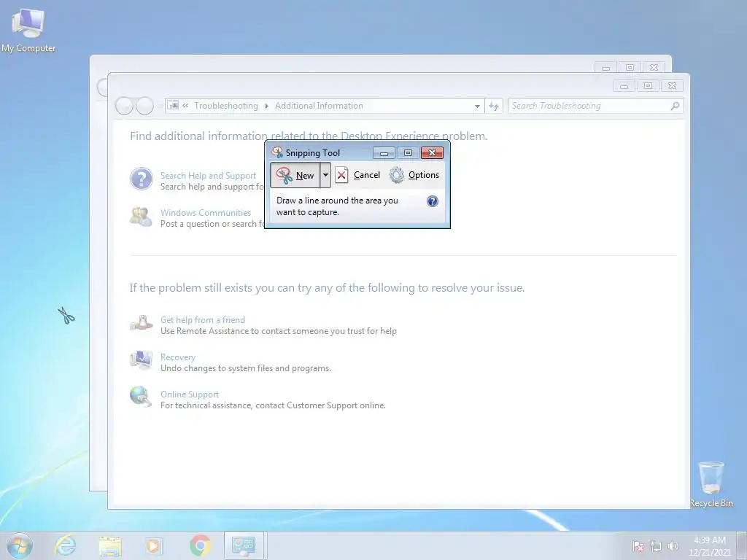The height and width of the screenshot is (560, 747).
Task: Click the Help and Support question mark icon
Action: click(142, 179)
